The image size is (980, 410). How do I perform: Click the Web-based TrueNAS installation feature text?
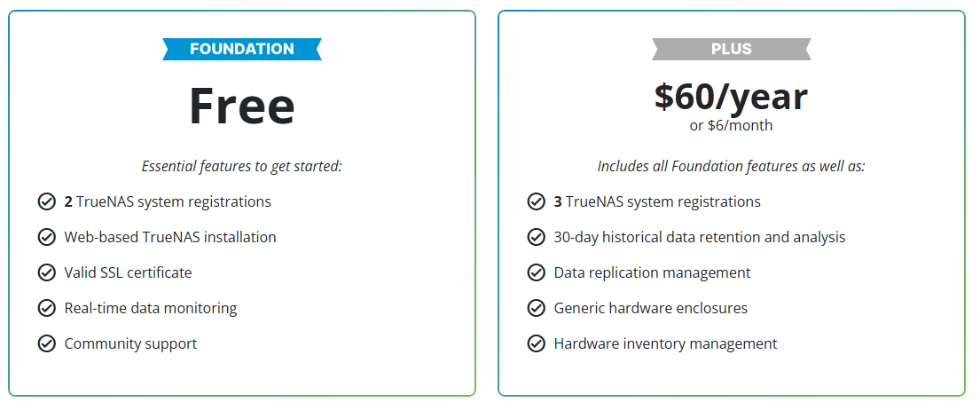(x=170, y=237)
